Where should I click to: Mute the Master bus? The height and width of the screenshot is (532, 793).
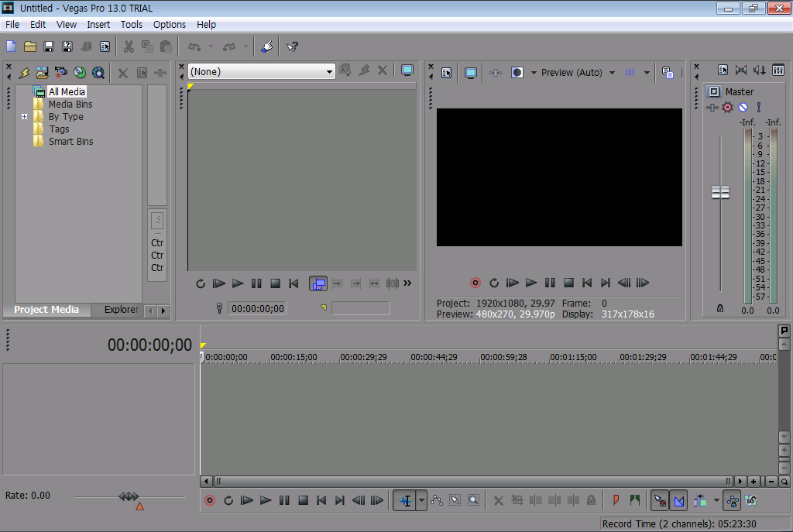point(743,107)
